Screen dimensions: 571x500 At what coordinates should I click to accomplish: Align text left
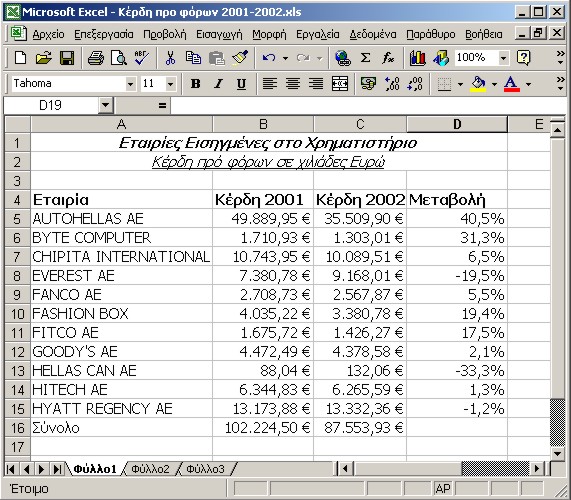269,84
